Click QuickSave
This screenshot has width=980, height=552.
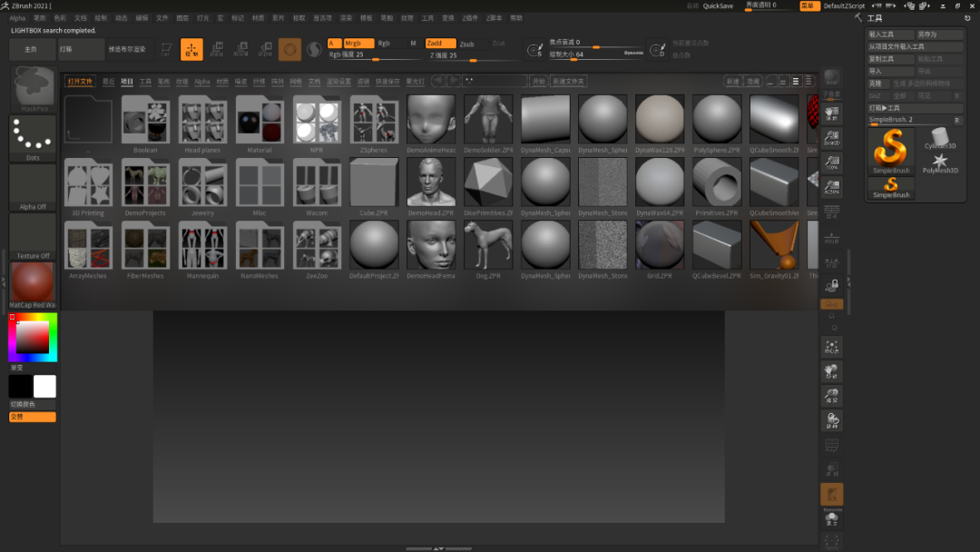point(718,5)
